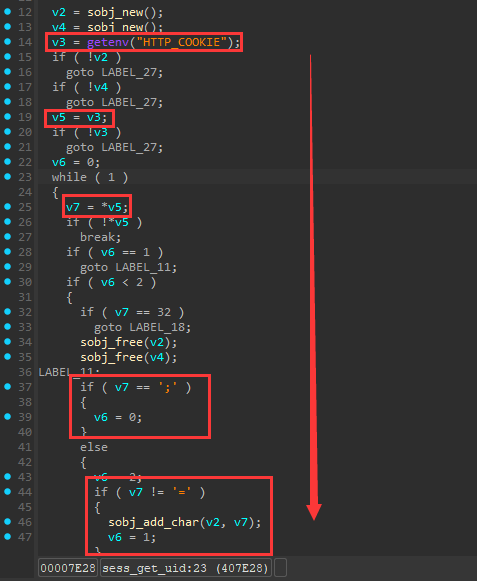Click LABEL_18 in goto on line 33
This screenshot has width=477, height=581.
tap(157, 327)
